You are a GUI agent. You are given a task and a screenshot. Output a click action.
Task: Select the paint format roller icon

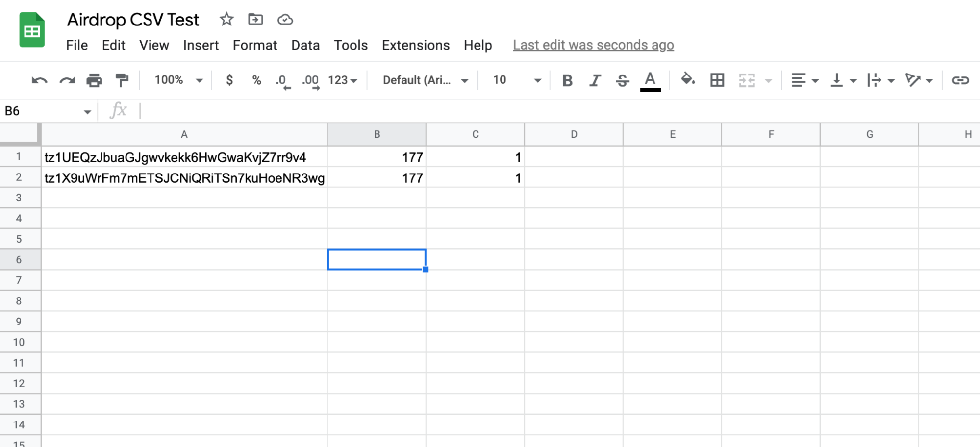pos(122,80)
